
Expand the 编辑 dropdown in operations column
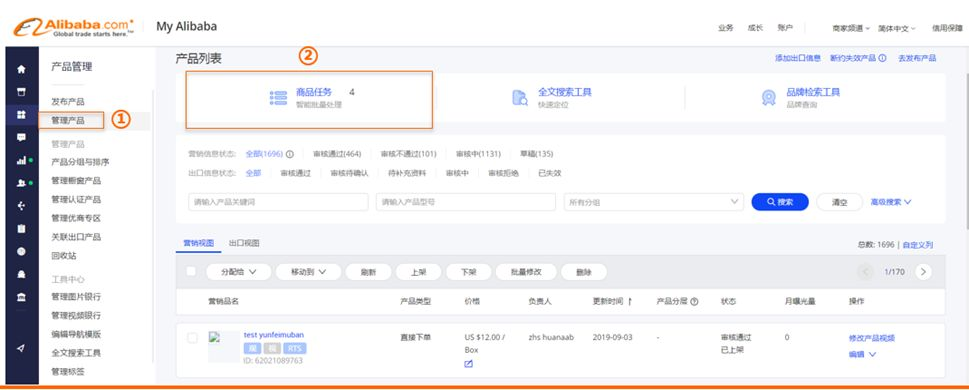(862, 354)
